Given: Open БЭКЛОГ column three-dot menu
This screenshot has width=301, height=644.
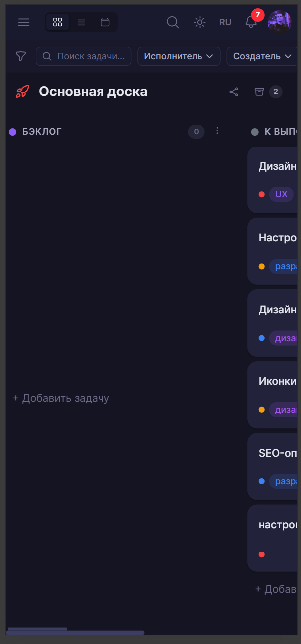Looking at the screenshot, I should (x=217, y=131).
